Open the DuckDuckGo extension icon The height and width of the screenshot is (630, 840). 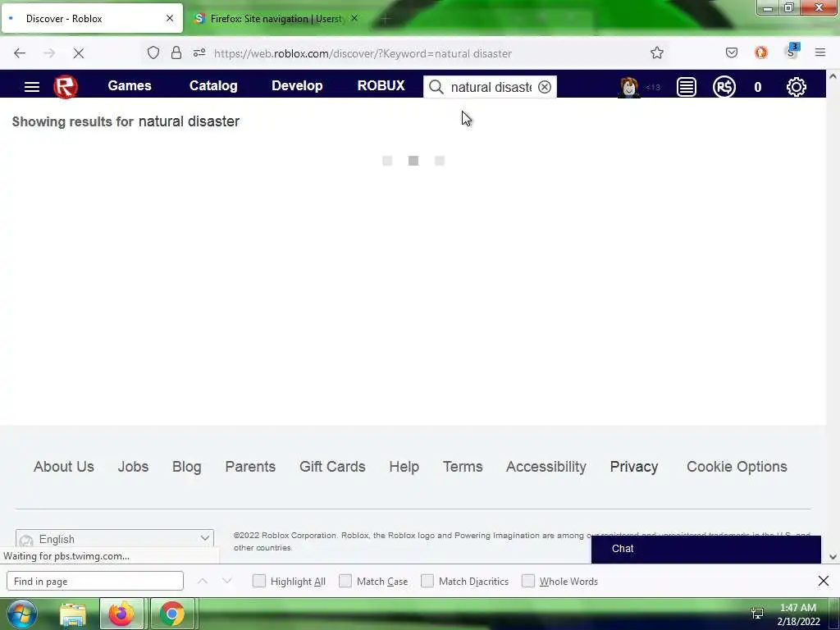click(x=760, y=52)
